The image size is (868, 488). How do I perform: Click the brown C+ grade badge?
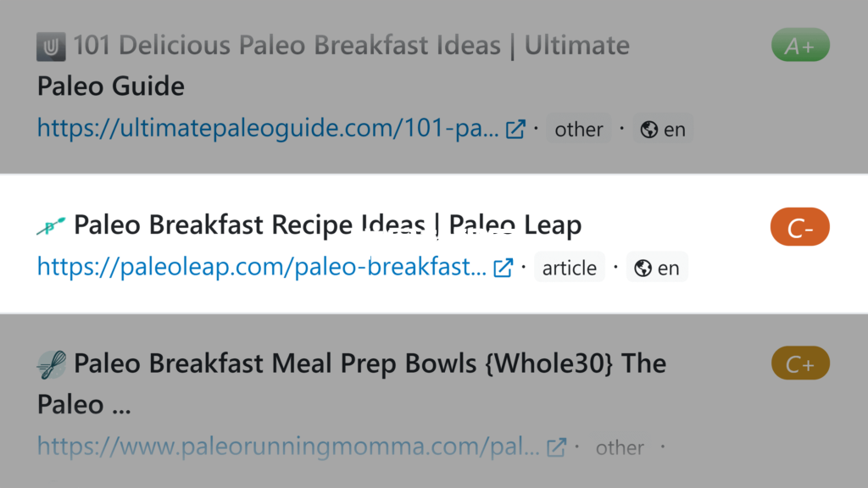800,363
